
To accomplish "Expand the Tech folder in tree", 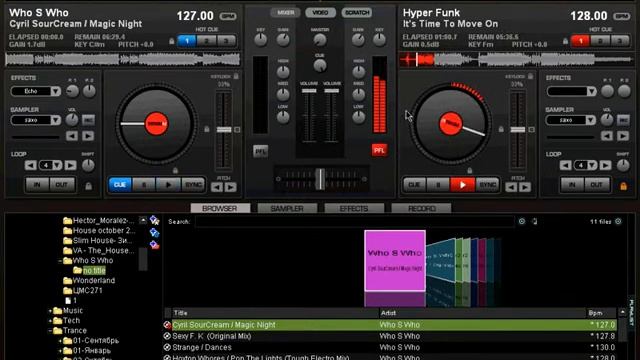I will point(50,321).
